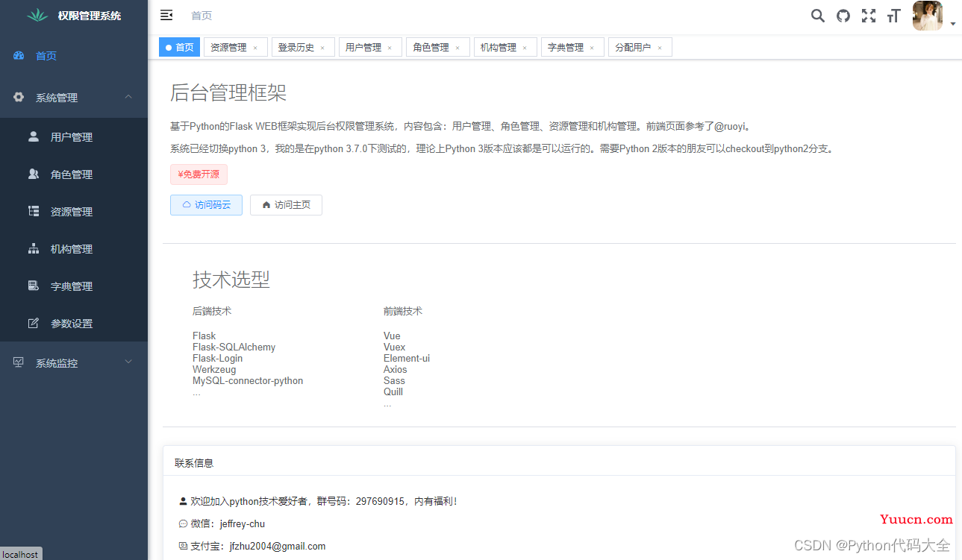Image resolution: width=962 pixels, height=560 pixels.
Task: Click the ¥免费开源 tag
Action: point(199,174)
